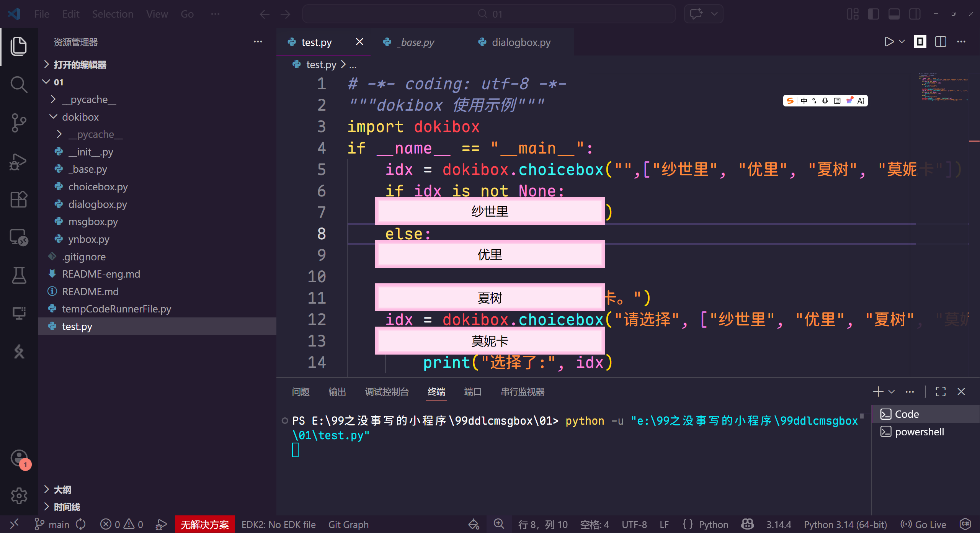The width and height of the screenshot is (980, 533).
Task: Open the Selection menu
Action: click(x=113, y=14)
